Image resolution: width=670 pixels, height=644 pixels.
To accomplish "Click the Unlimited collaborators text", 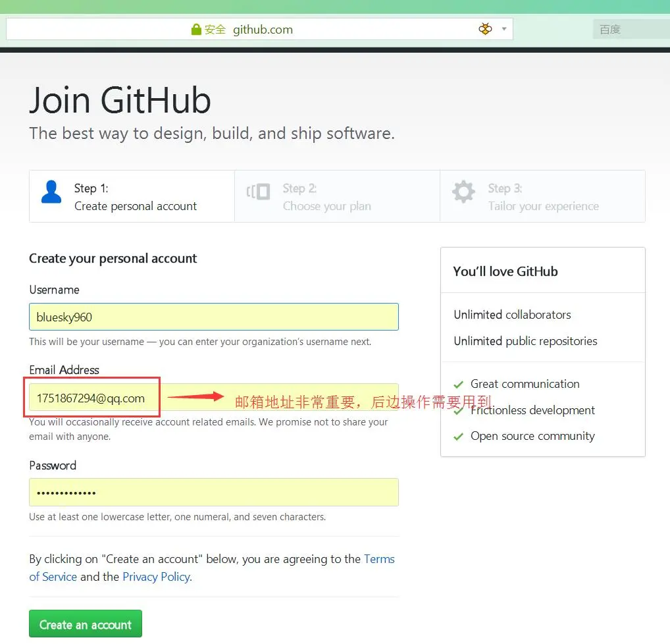I will click(512, 315).
